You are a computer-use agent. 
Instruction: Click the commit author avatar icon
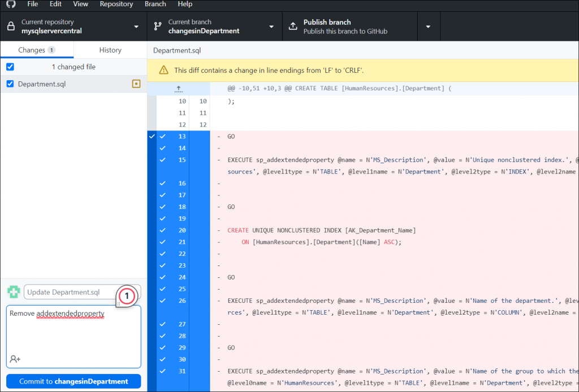(x=14, y=292)
